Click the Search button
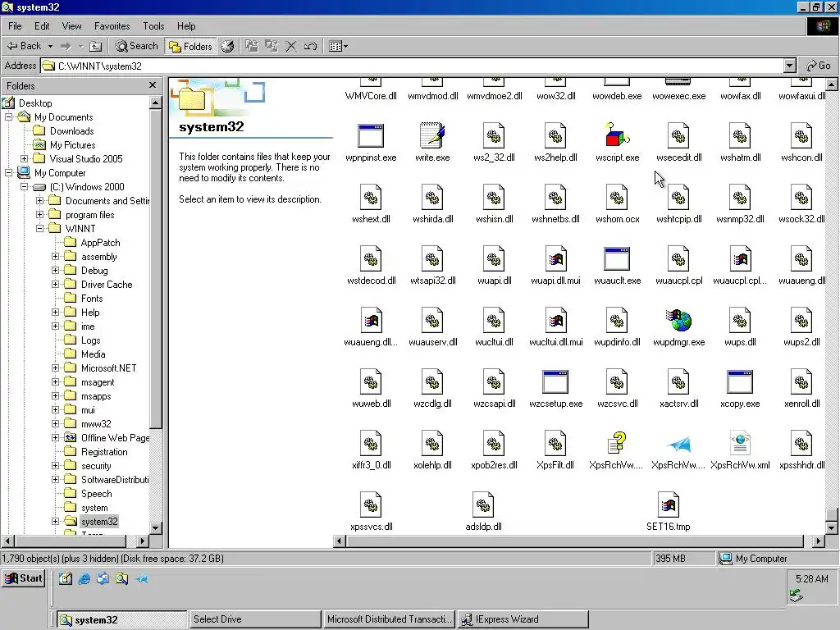Viewport: 840px width, 630px height. coord(137,46)
